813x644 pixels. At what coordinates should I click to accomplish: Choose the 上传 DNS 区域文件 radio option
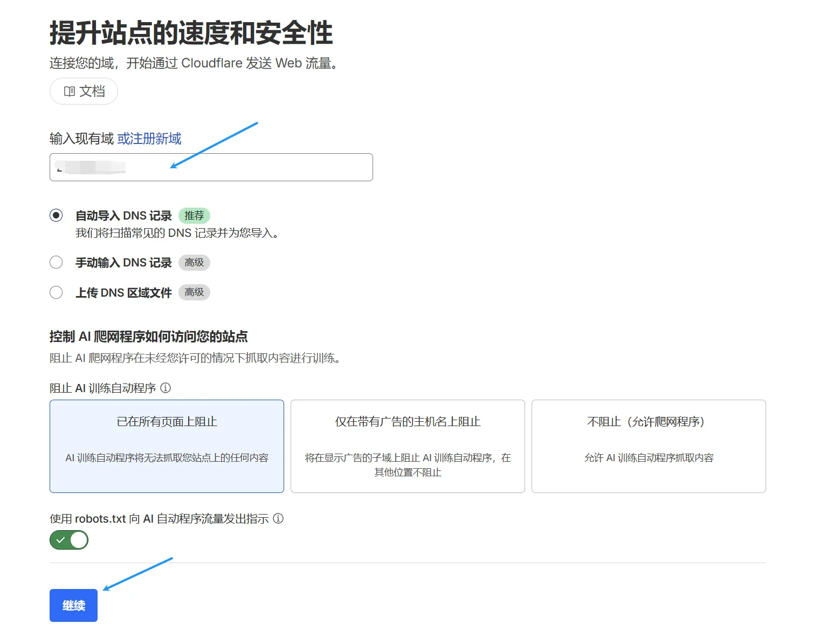[x=56, y=292]
